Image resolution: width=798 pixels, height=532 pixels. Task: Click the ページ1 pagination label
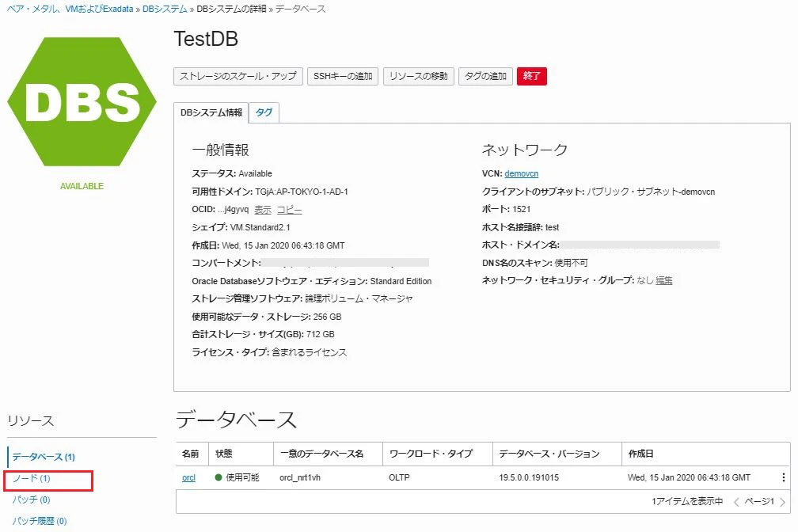(x=759, y=501)
